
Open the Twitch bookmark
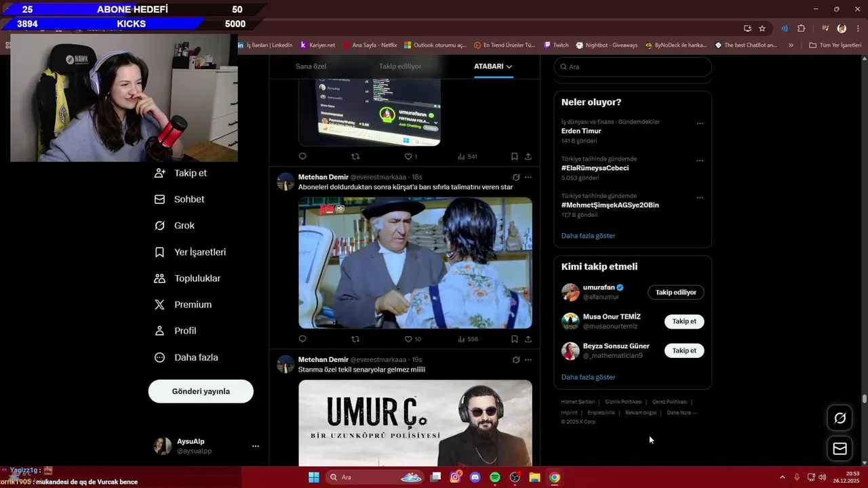tap(556, 45)
